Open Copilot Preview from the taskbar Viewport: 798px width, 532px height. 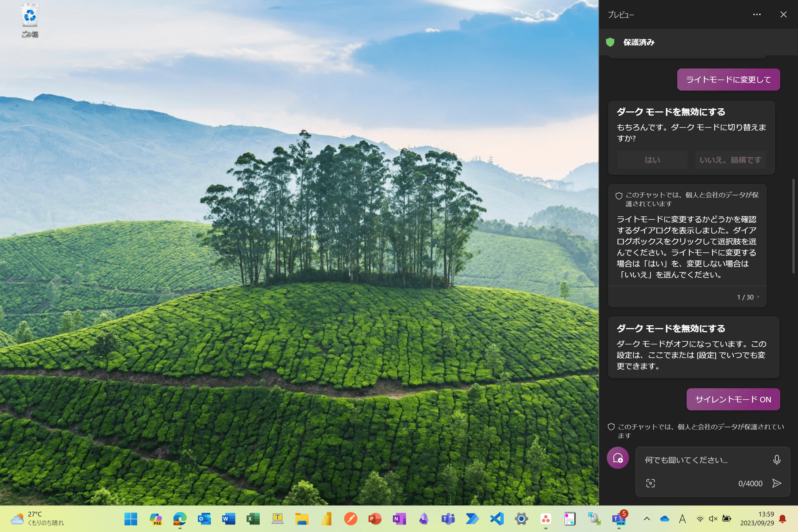[155, 518]
